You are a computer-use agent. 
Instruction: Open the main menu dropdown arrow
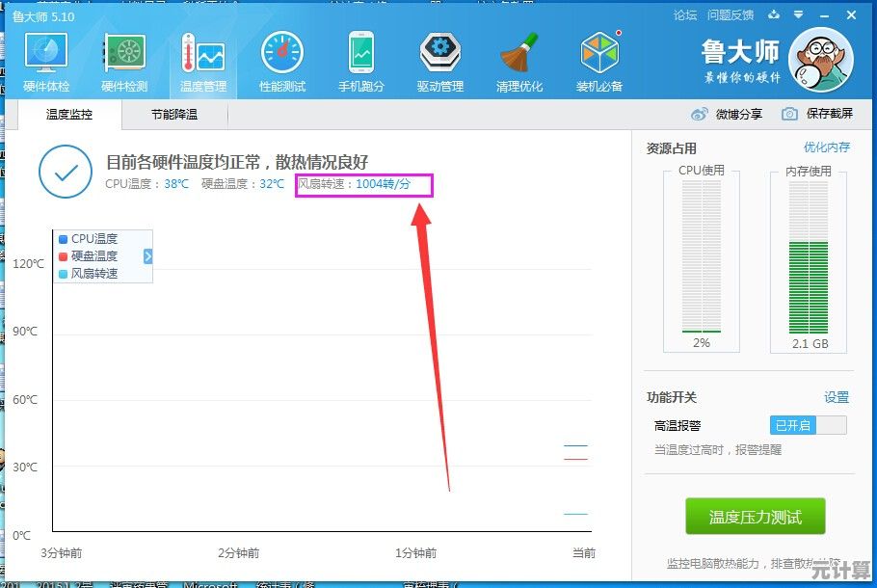(x=801, y=15)
